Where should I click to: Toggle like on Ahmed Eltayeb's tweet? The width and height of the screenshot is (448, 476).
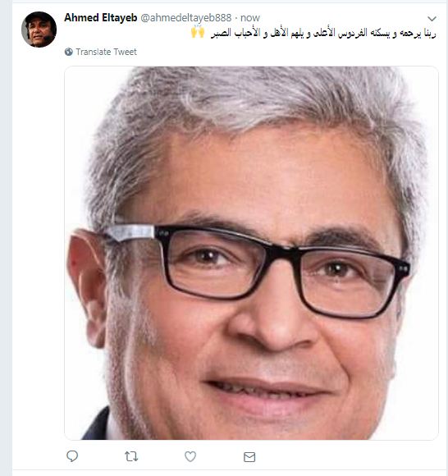[x=190, y=456]
